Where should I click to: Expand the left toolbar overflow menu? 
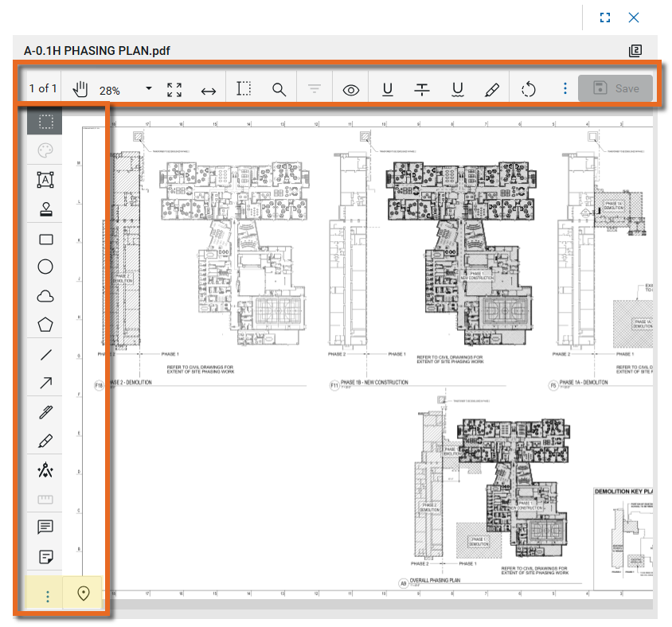(47, 595)
